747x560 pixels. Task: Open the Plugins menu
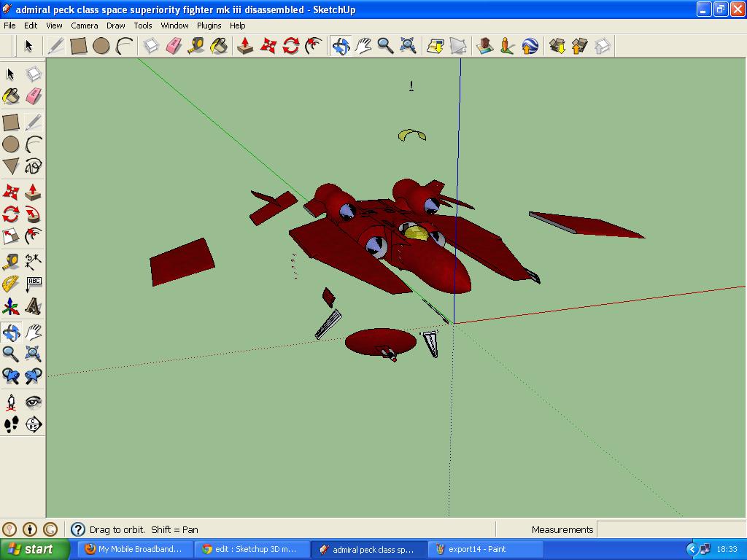coord(209,26)
